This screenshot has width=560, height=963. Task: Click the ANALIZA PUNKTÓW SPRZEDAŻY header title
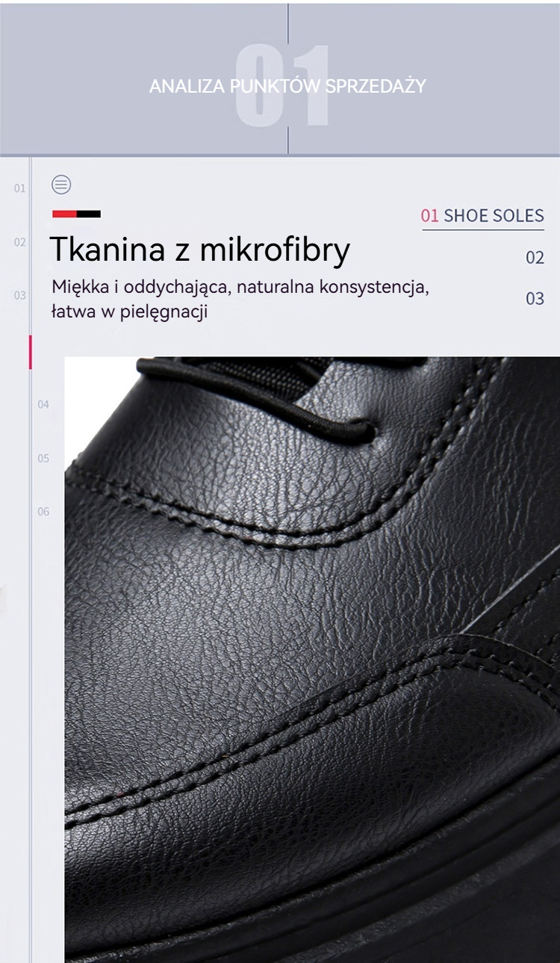(287, 86)
